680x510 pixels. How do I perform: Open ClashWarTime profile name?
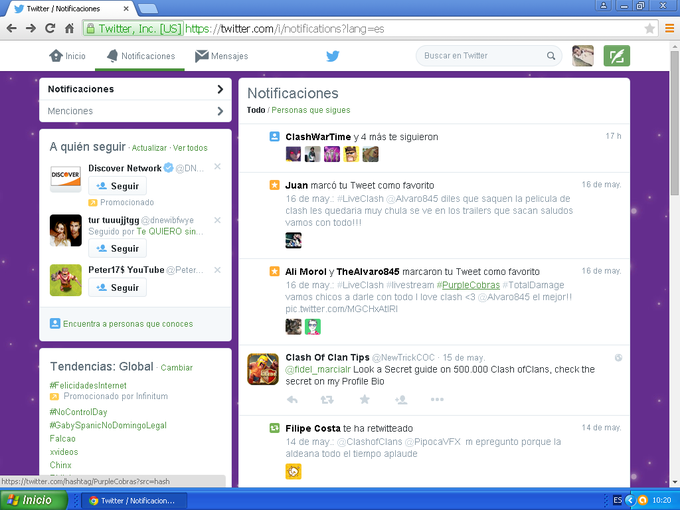point(318,137)
